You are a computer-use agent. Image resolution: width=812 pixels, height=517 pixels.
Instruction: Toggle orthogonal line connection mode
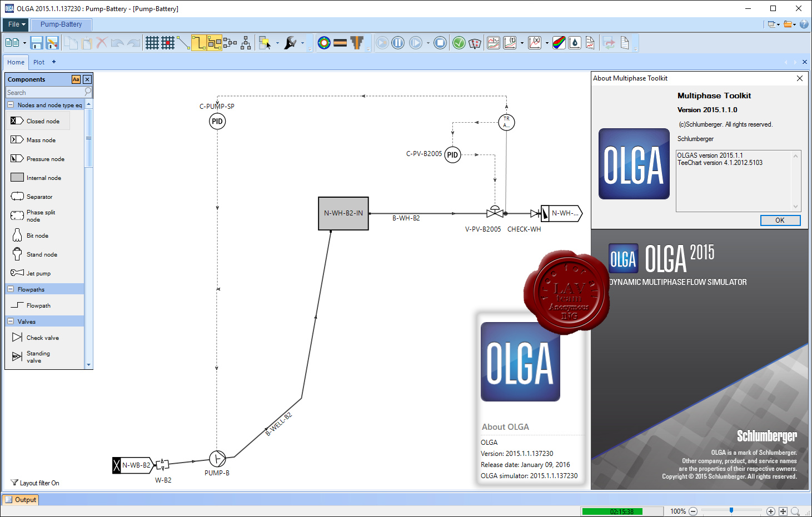(199, 43)
